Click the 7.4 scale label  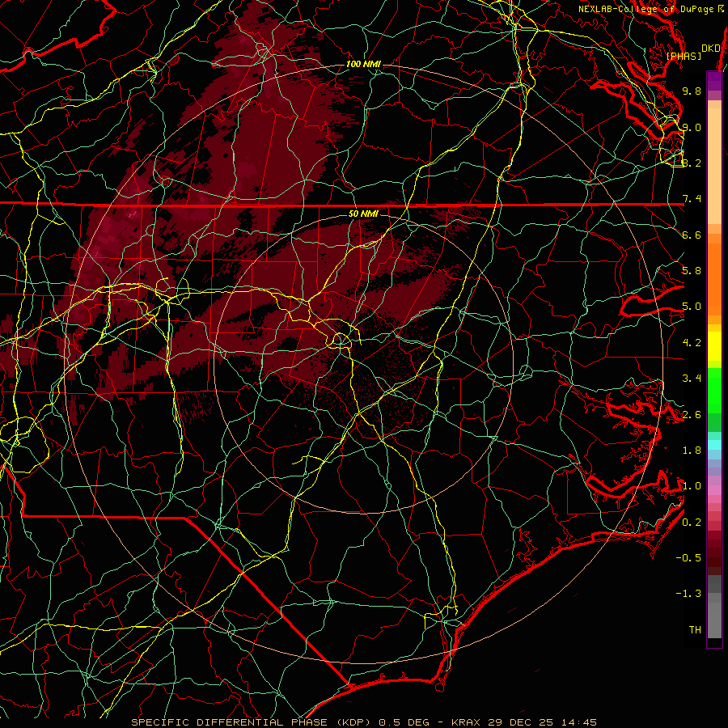[x=692, y=199]
